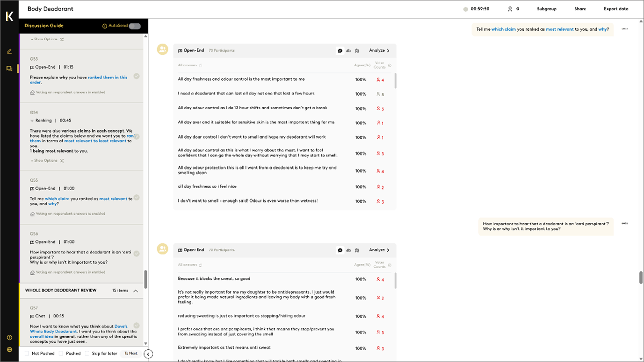
Task: Click the K logo in the top left corner
Action: 9,16
